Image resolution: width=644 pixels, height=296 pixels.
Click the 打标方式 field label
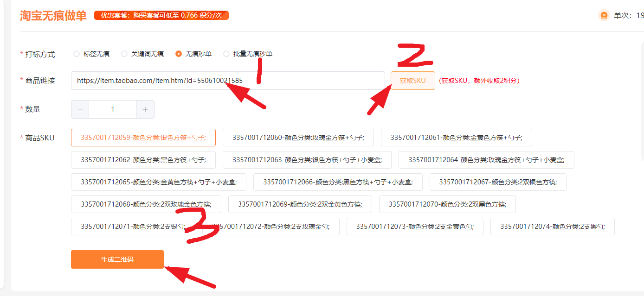(40, 54)
